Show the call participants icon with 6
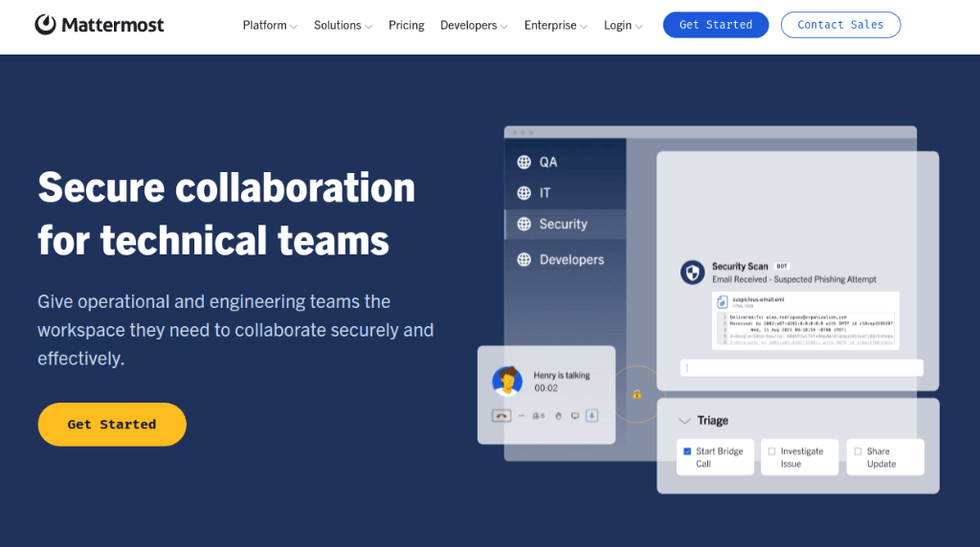Screen dimensions: 980x547 (538, 416)
